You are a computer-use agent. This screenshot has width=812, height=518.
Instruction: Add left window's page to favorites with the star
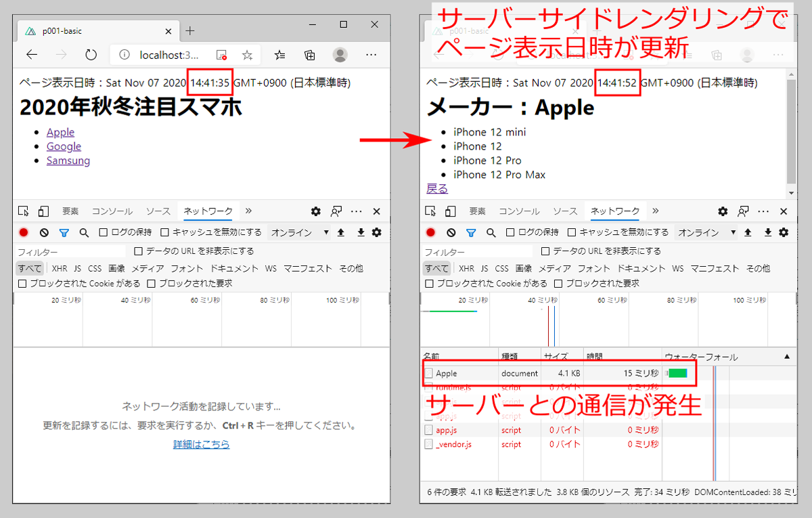pos(247,55)
